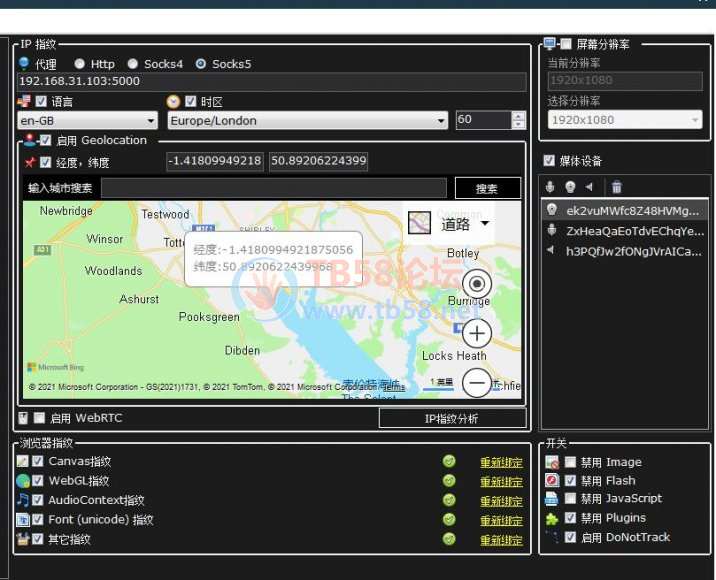This screenshot has height=580, width=716.
Task: Click the Terms link on the map
Action: click(x=394, y=387)
